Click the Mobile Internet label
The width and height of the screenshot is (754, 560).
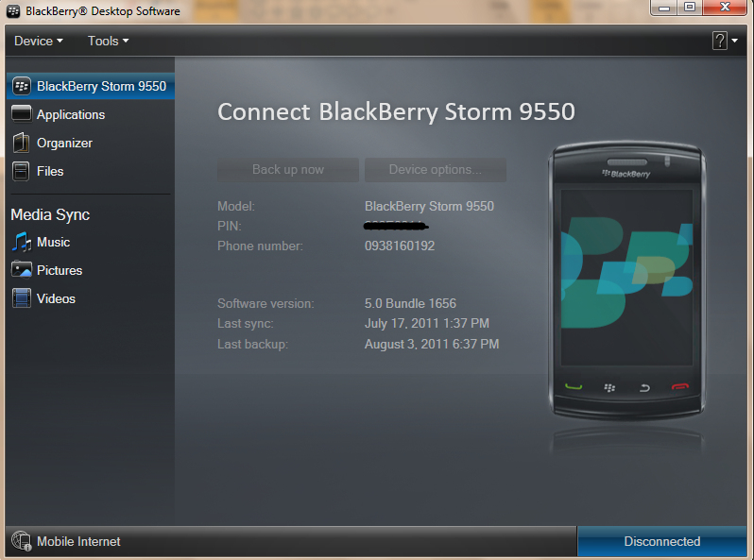tap(78, 541)
